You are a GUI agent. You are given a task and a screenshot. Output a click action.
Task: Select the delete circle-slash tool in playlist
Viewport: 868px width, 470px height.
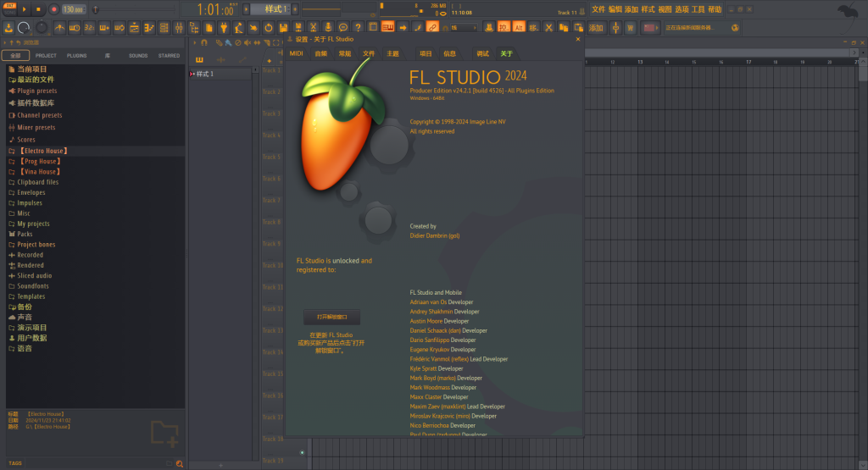[x=238, y=42]
